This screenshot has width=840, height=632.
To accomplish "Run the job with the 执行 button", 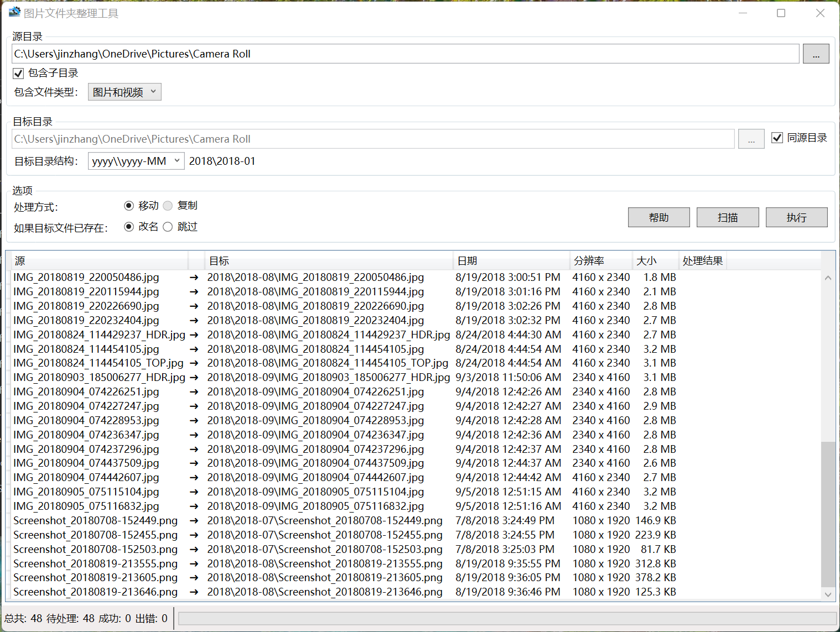I will (797, 217).
